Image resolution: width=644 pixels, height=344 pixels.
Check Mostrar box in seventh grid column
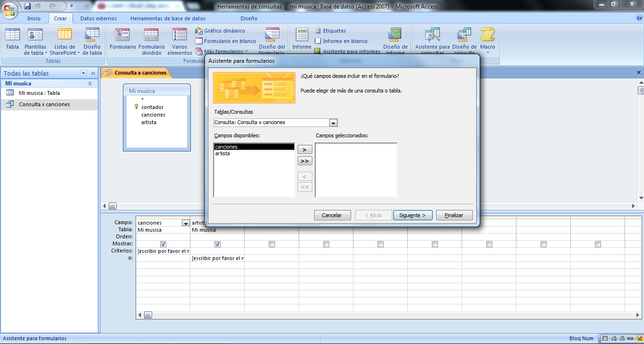click(489, 244)
